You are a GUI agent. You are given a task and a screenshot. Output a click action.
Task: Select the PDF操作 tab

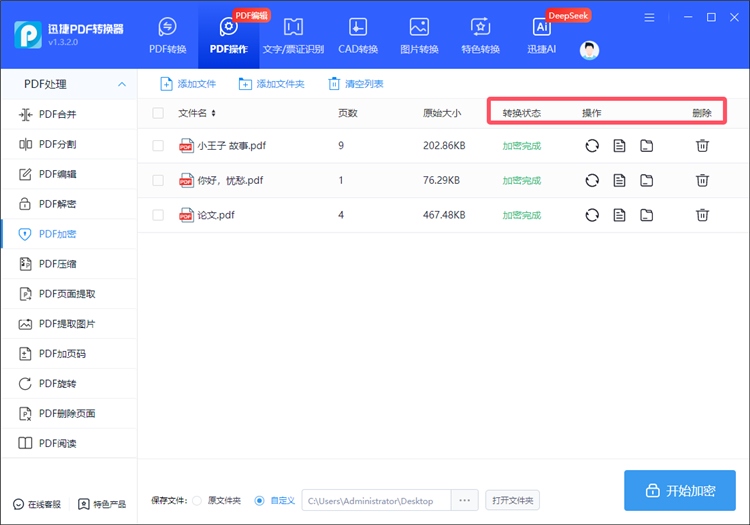pos(229,35)
